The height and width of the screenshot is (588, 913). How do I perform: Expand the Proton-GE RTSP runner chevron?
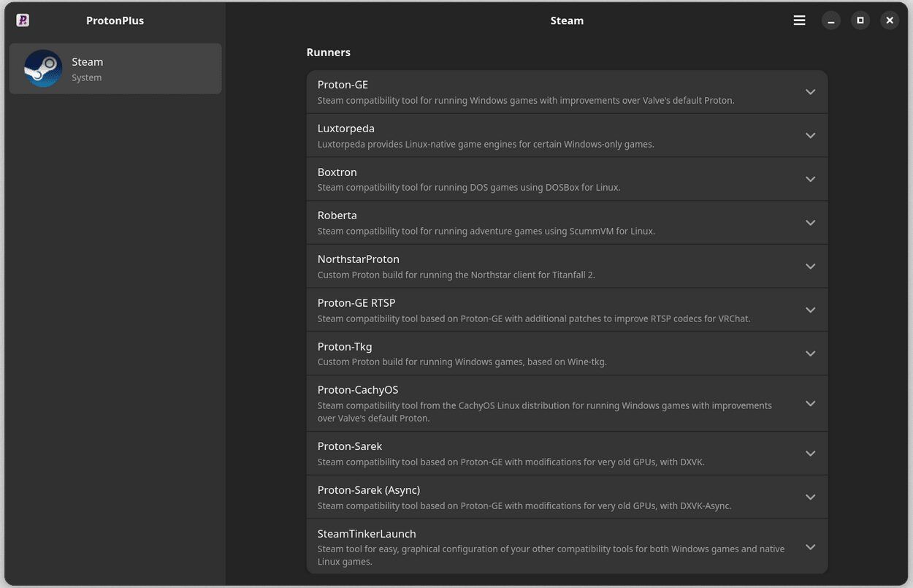[810, 310]
